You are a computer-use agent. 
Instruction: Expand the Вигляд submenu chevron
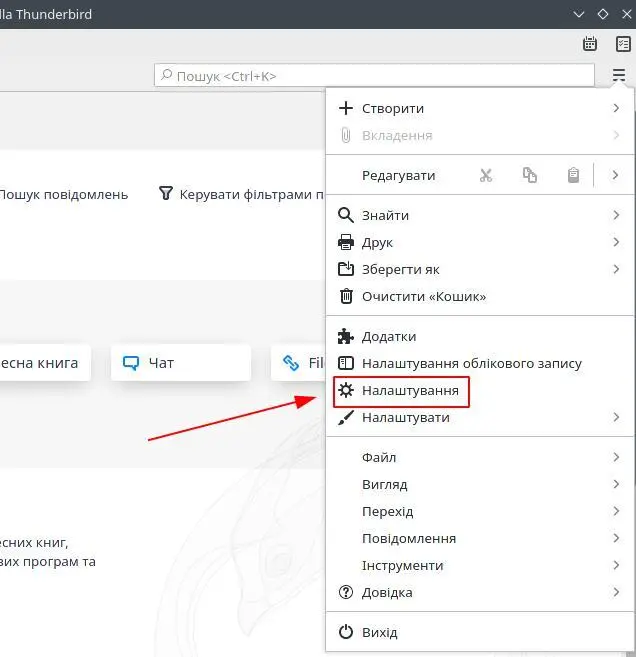(x=616, y=484)
